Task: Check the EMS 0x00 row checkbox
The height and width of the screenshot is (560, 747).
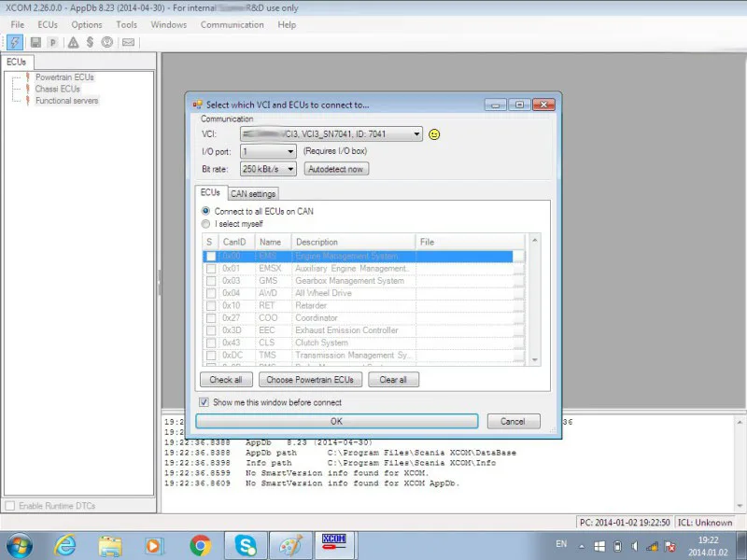Action: pyautogui.click(x=211, y=256)
